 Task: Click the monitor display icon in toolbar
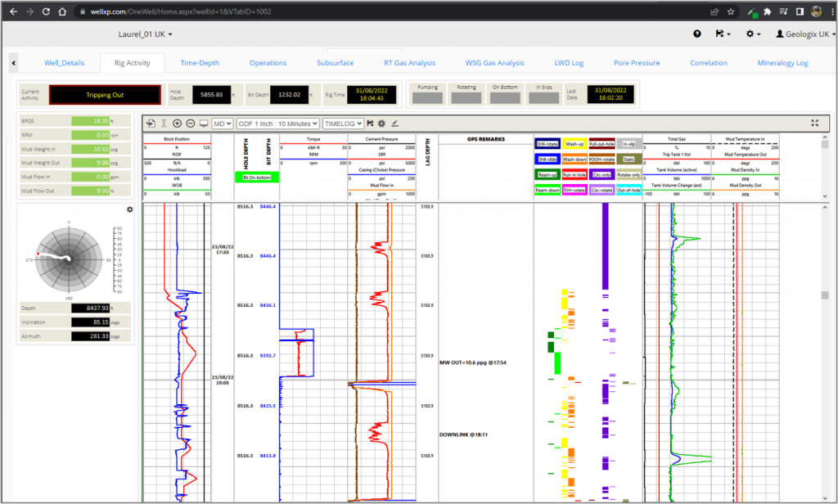coord(204,124)
